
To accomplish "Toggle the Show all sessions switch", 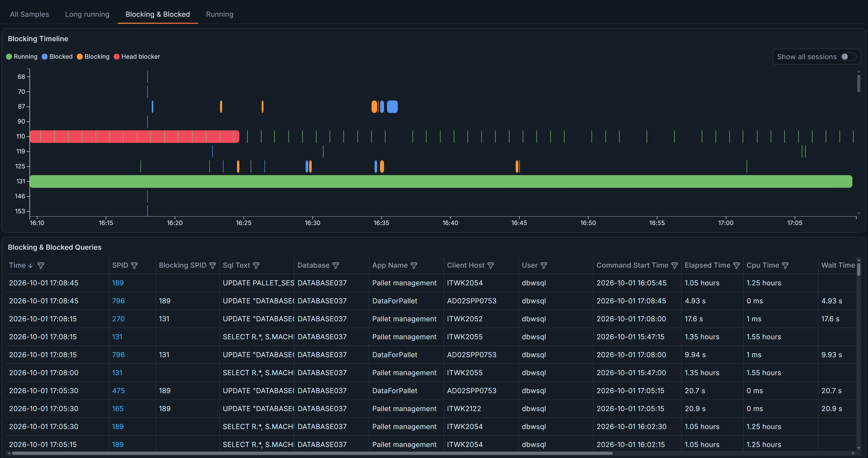I will (849, 57).
